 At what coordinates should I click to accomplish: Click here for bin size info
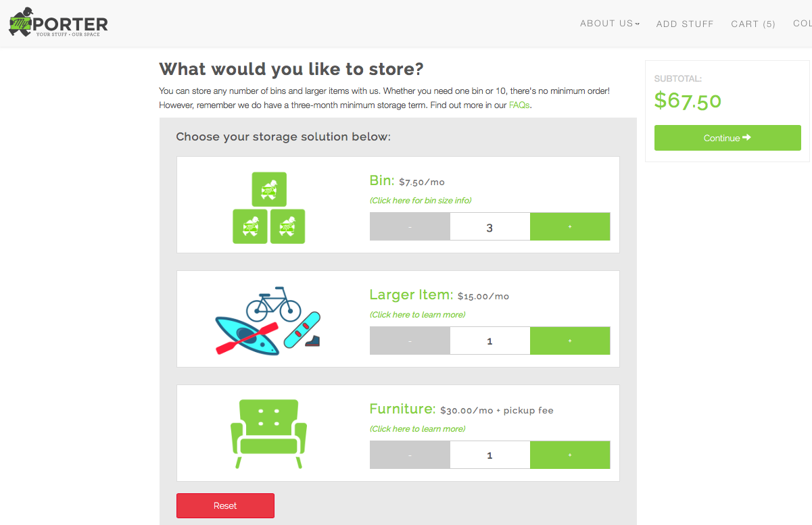tap(421, 201)
